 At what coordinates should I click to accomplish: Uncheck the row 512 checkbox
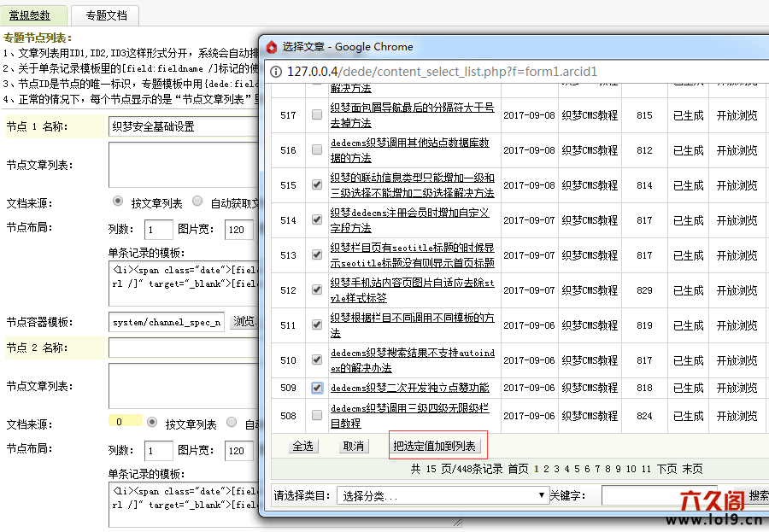(317, 290)
